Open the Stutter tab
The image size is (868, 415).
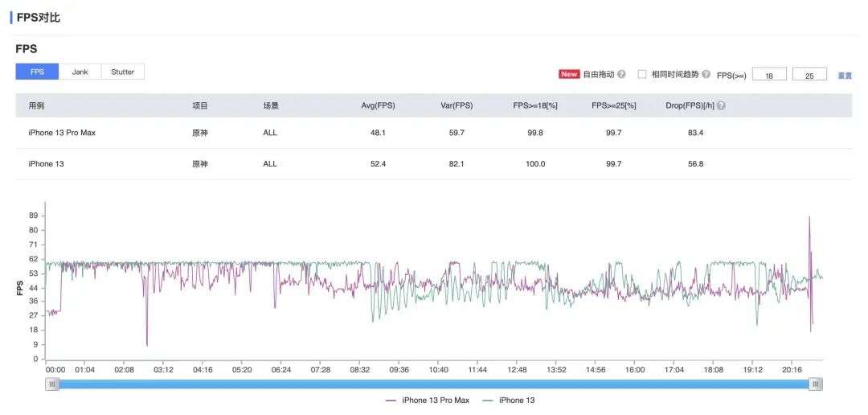pos(123,72)
